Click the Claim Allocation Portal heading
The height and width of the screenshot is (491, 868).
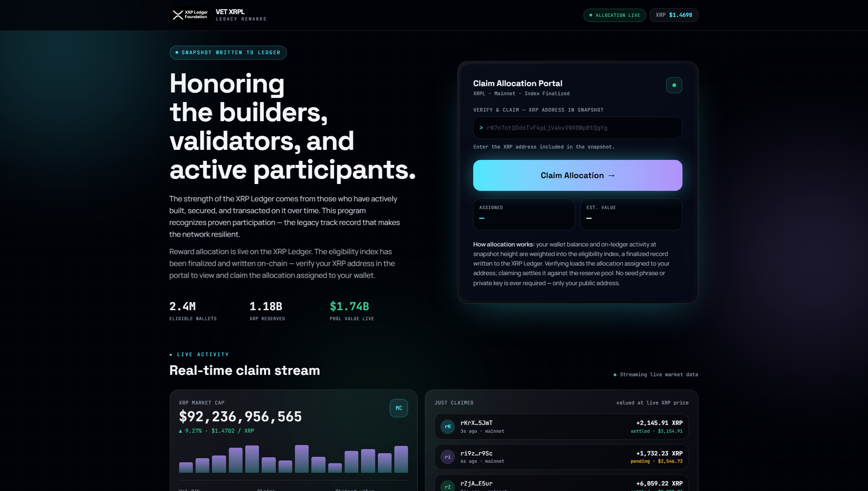(x=518, y=83)
